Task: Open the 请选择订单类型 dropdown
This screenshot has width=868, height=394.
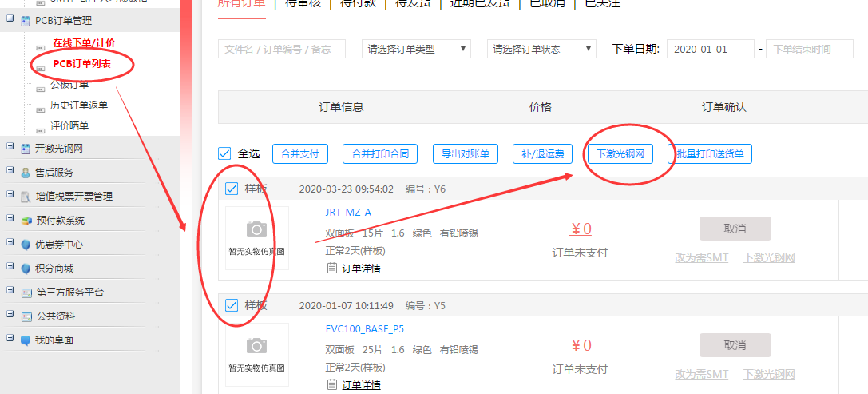Action: [416, 50]
